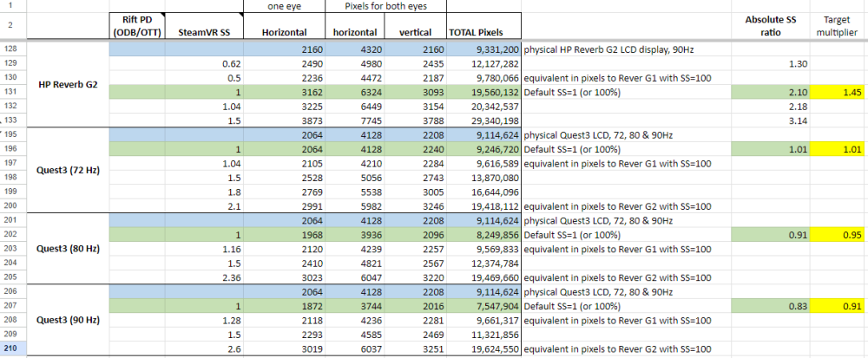The height and width of the screenshot is (358, 868).
Task: Select the Quest3 (90 Hz) merged cell
Action: [68, 320]
